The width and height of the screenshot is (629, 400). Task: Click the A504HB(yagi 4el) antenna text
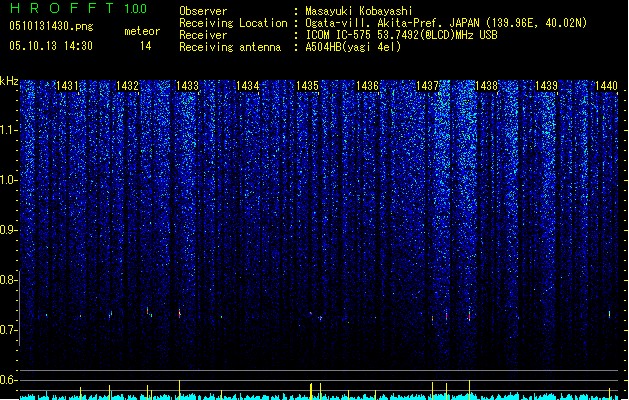coord(353,47)
